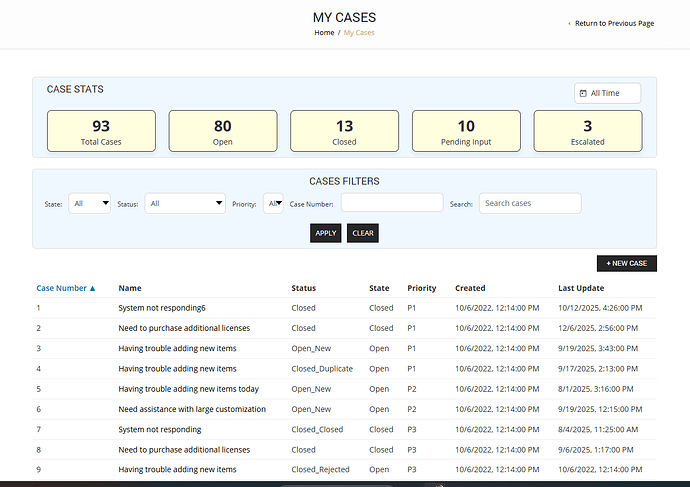Go to Home in the breadcrumb

click(324, 33)
